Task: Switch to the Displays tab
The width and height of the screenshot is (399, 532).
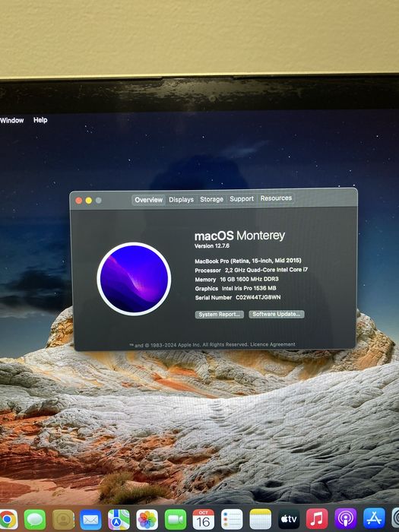Action: (181, 199)
